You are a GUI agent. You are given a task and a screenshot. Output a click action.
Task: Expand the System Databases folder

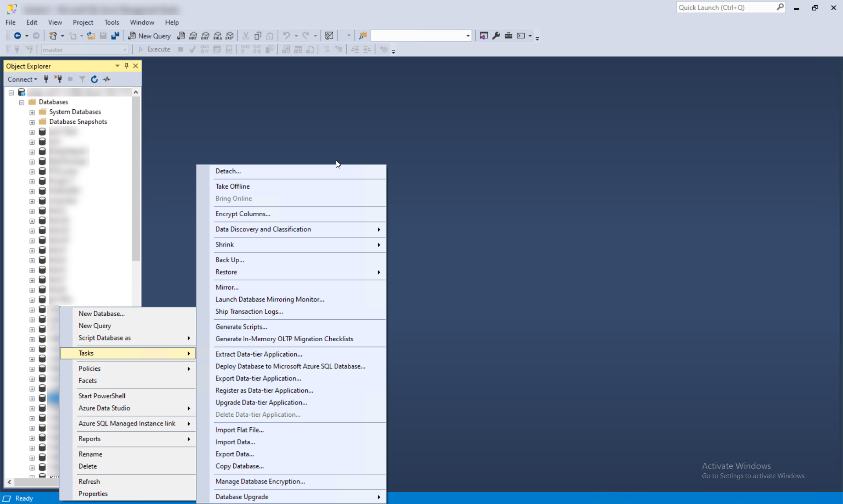tap(32, 112)
